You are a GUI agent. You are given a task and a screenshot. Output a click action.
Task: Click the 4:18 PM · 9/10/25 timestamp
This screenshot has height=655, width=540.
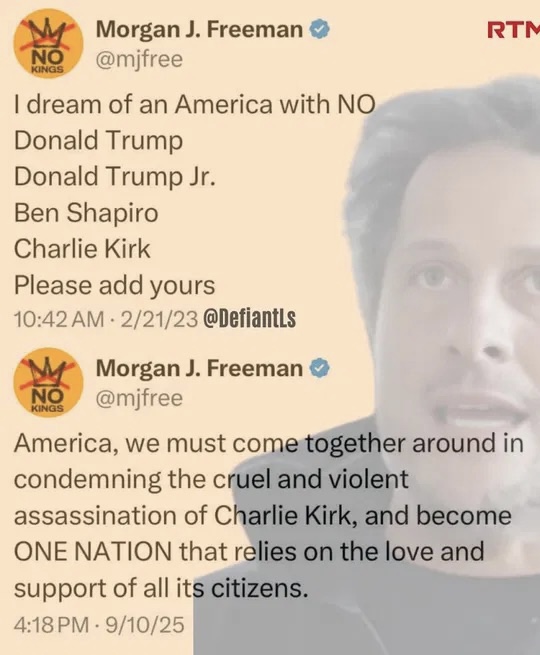[x=99, y=625]
